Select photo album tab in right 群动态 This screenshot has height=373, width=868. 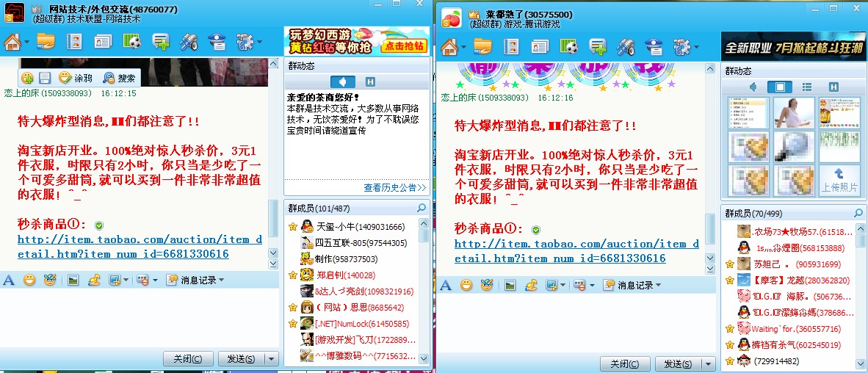pos(779,87)
